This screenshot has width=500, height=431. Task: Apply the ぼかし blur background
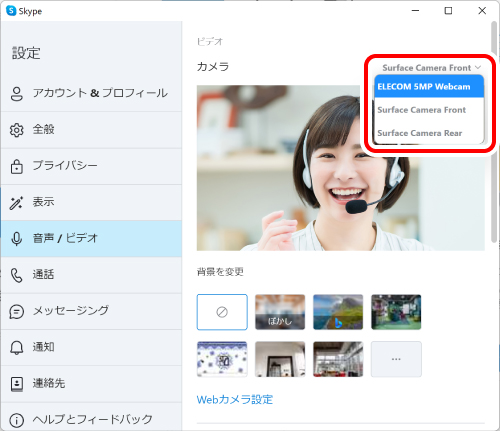280,312
